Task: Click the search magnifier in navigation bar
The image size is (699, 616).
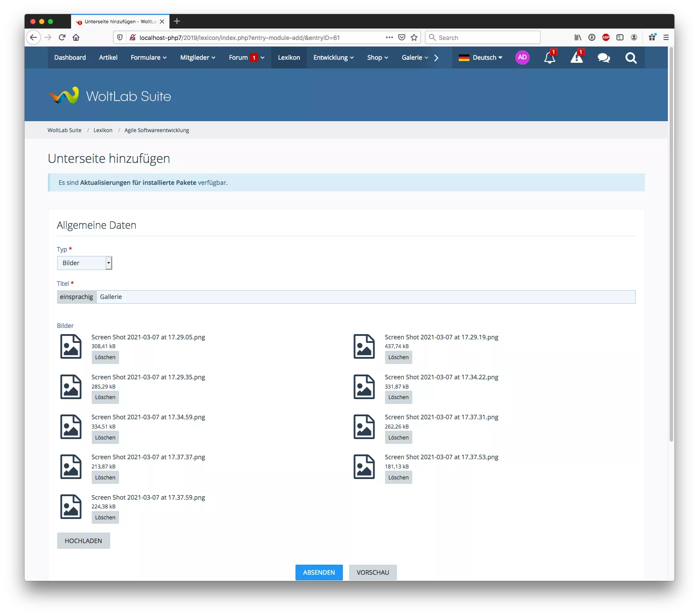Action: 631,58
